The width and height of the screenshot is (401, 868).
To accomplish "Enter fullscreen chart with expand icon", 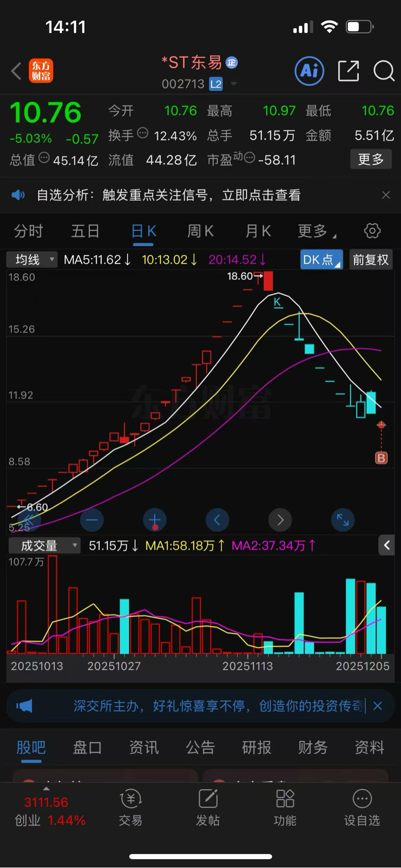I will 343,520.
